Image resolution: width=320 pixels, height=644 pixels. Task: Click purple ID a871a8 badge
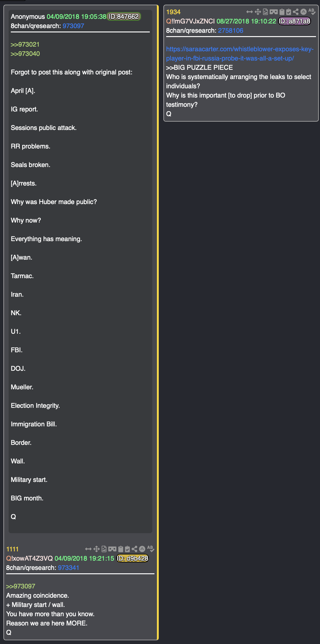click(294, 21)
